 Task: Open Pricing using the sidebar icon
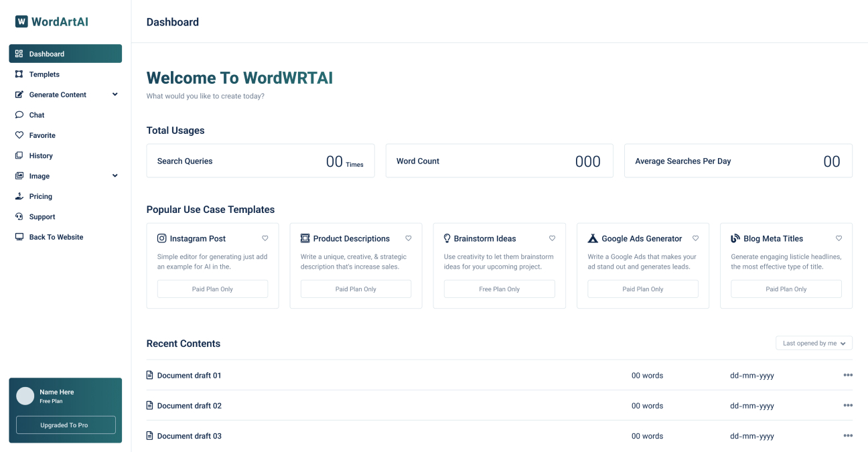pos(19,196)
